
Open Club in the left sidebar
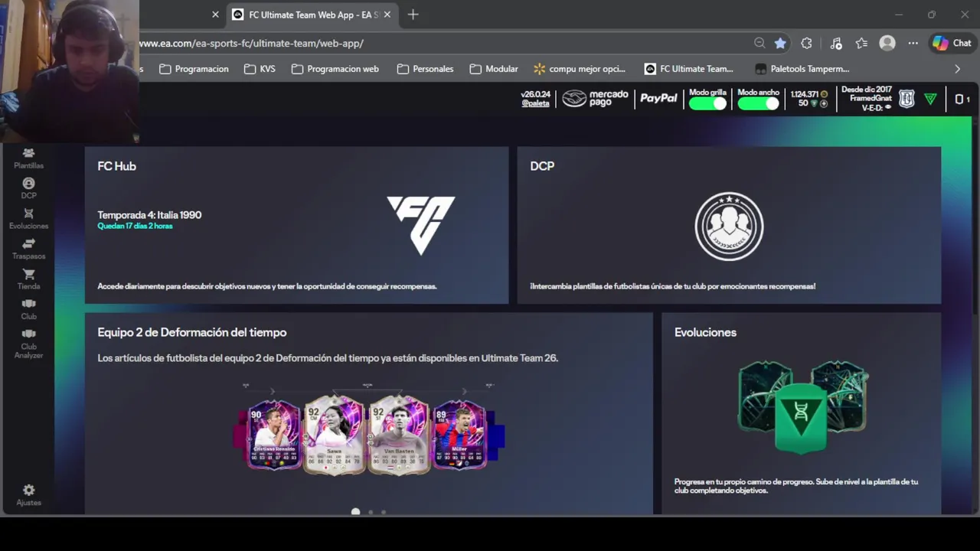coord(28,309)
